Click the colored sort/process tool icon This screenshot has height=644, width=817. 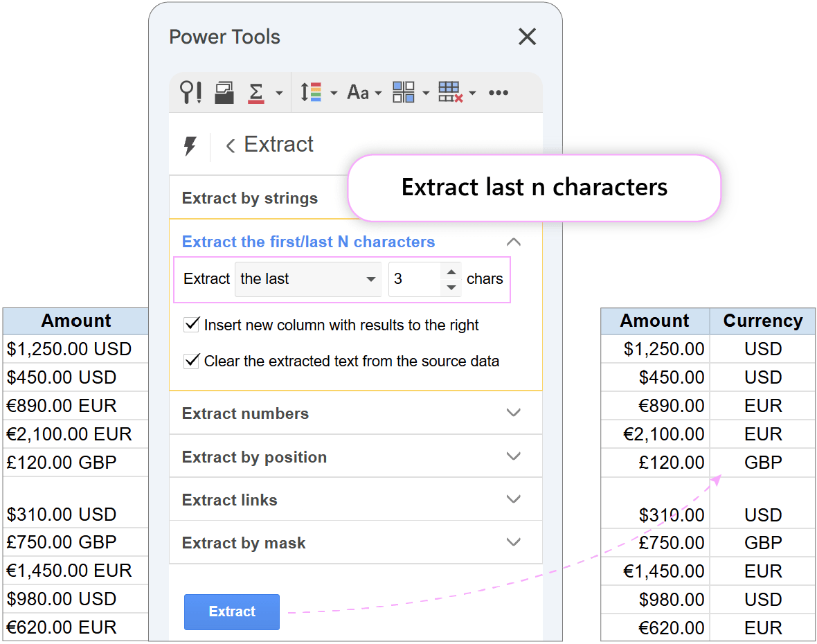coord(311,92)
